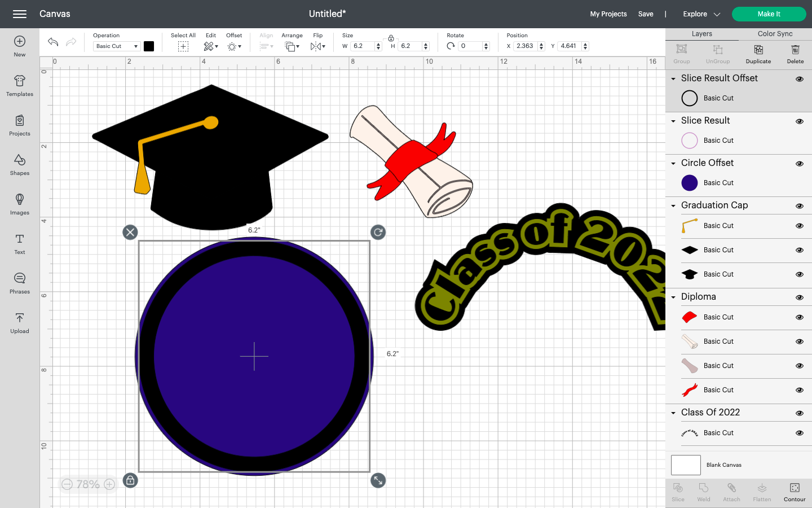Open the Templates panel
The height and width of the screenshot is (508, 812).
20,85
